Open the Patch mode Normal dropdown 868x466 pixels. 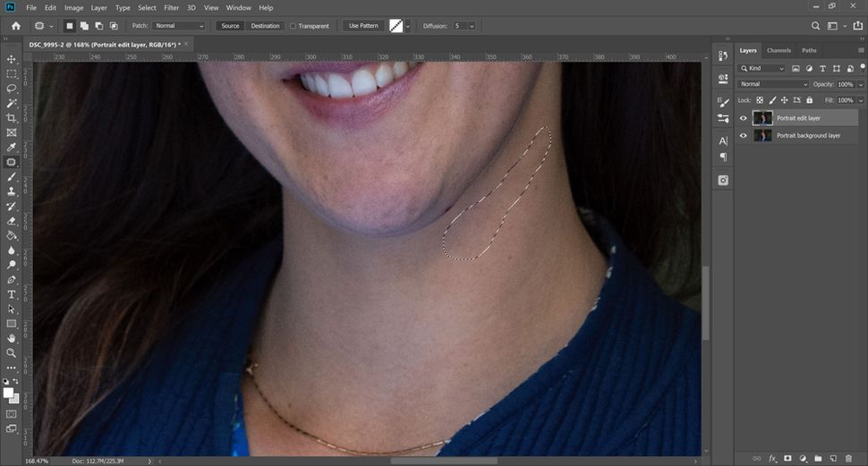point(179,26)
